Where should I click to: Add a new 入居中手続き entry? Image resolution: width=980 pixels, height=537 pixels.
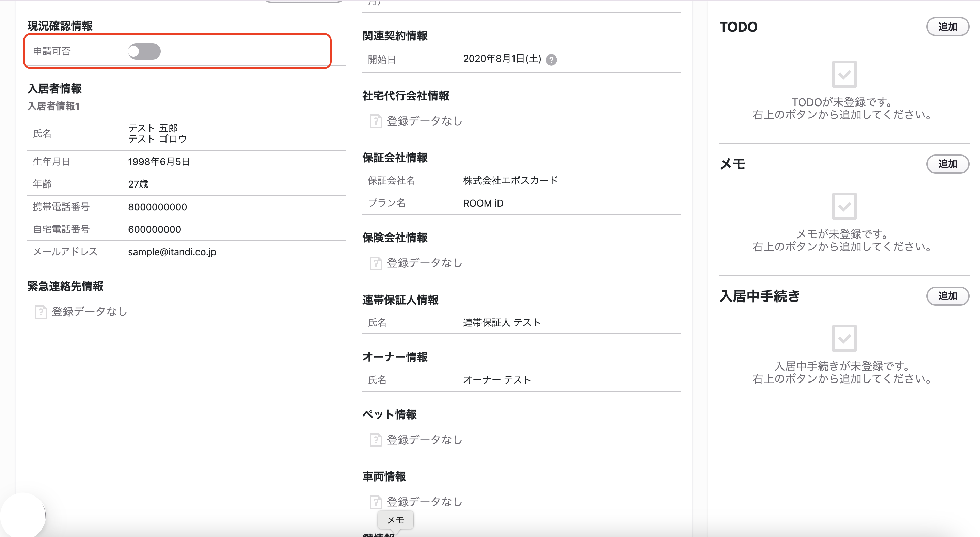tap(947, 296)
